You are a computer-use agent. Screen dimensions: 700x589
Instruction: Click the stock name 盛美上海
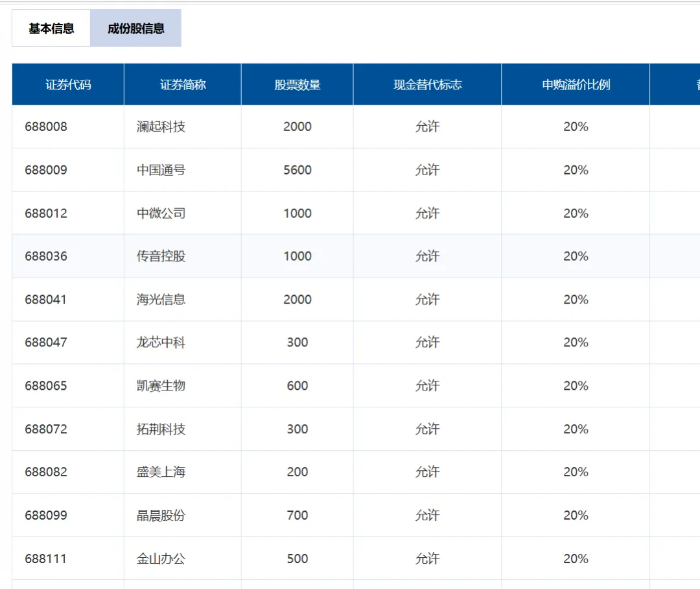[161, 472]
